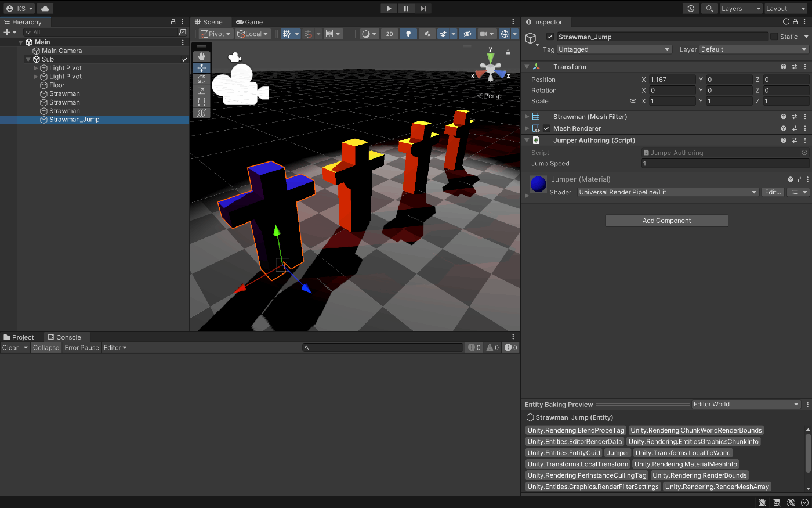Lock the Inspector panel
This screenshot has width=812, height=508.
pos(795,22)
